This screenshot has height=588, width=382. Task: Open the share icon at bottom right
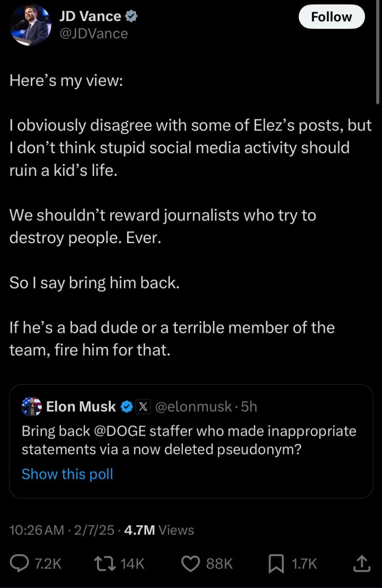[361, 563]
